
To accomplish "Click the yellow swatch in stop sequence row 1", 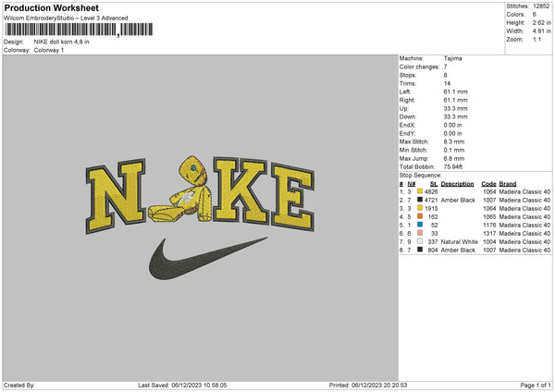I will point(420,191).
